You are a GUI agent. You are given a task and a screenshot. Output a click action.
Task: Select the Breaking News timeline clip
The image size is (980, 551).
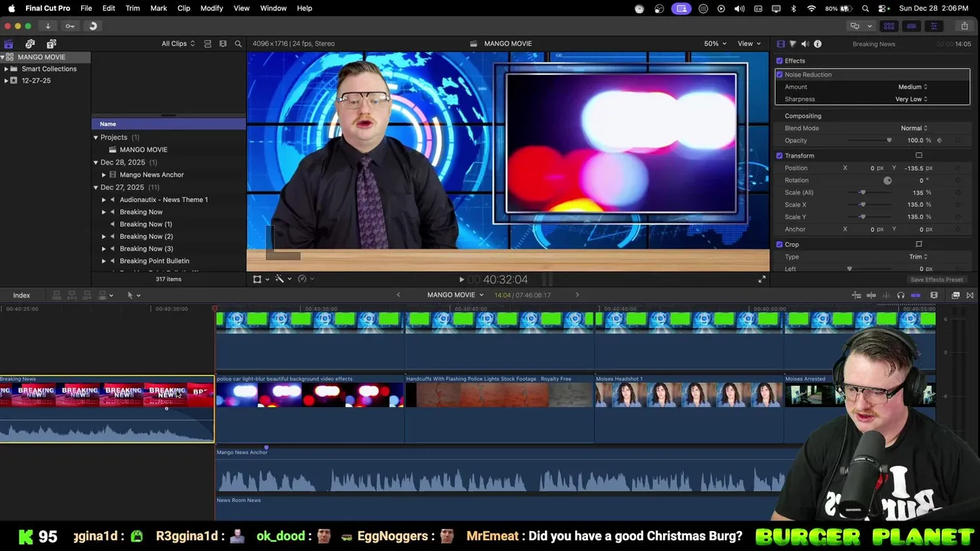click(107, 409)
